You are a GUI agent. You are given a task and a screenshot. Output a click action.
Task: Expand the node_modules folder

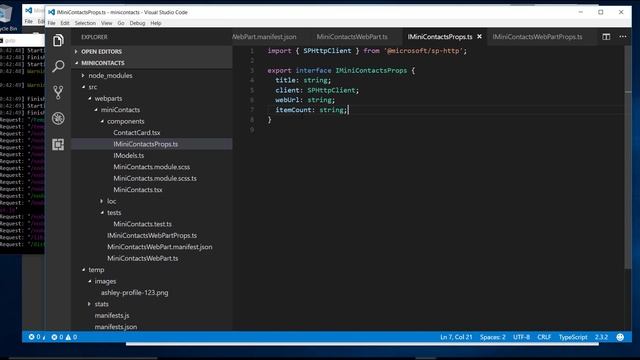click(x=110, y=76)
